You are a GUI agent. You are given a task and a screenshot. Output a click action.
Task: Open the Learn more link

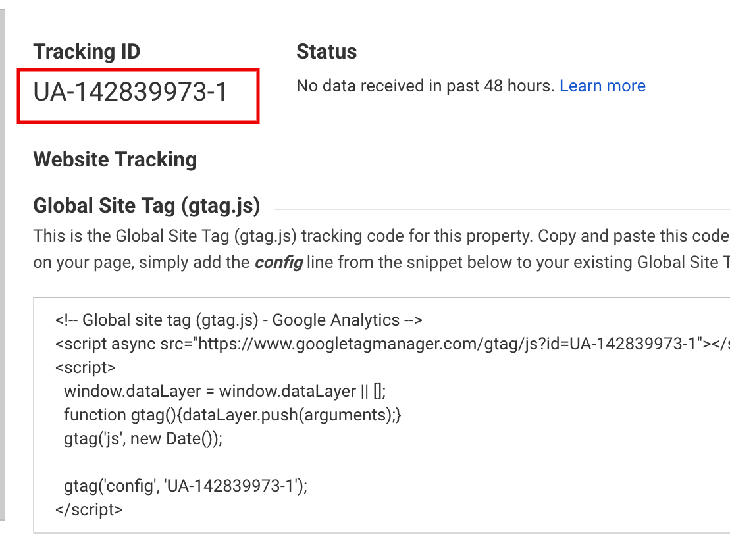602,86
